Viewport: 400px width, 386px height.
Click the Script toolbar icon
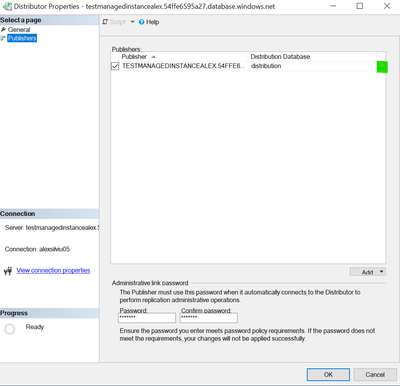click(x=105, y=22)
